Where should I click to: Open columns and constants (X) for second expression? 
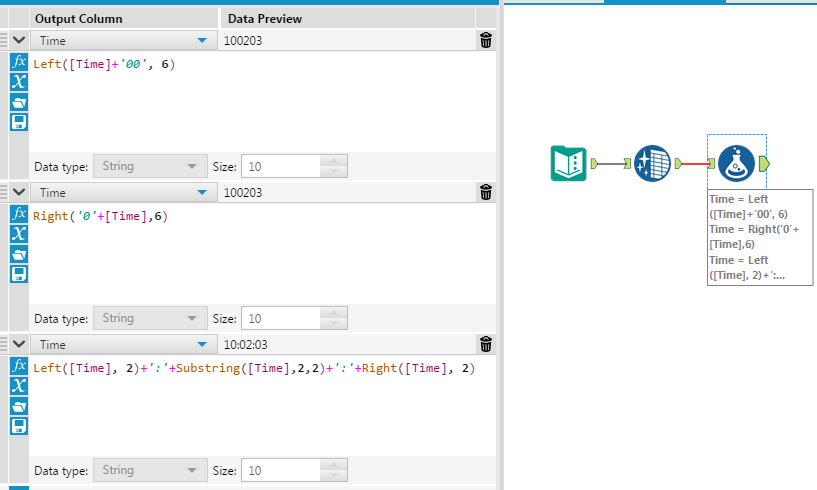click(19, 234)
